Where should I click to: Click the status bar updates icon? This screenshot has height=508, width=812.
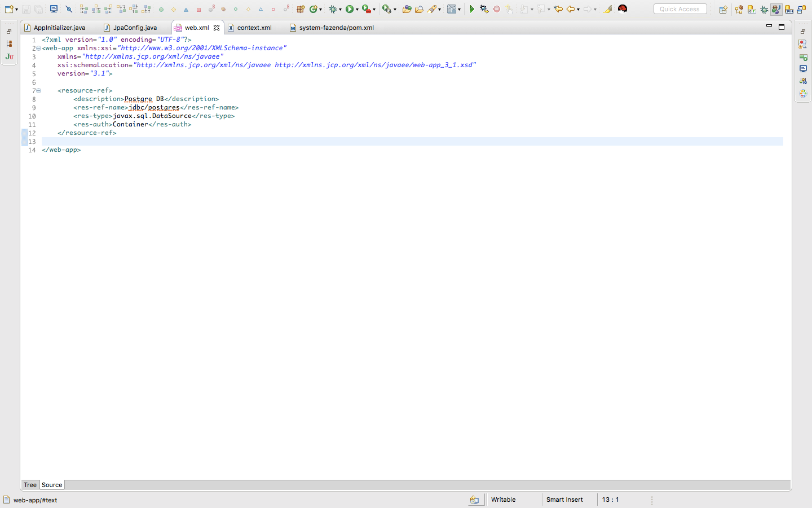[474, 500]
